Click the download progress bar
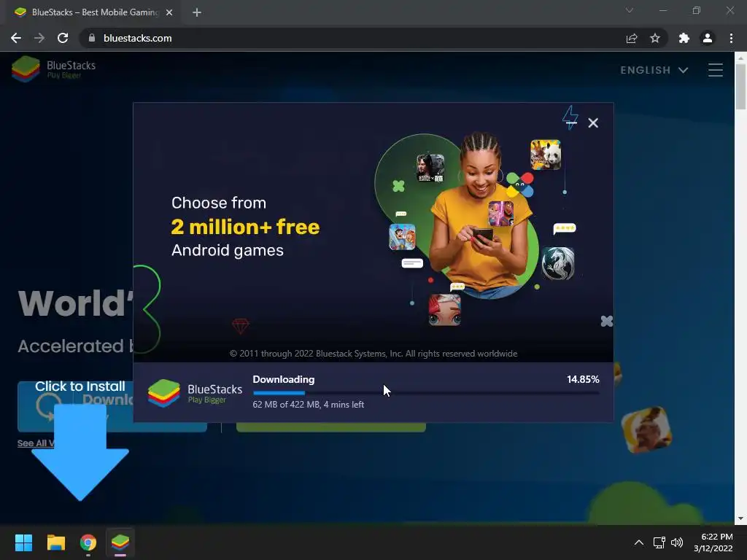This screenshot has width=747, height=560. pos(426,393)
